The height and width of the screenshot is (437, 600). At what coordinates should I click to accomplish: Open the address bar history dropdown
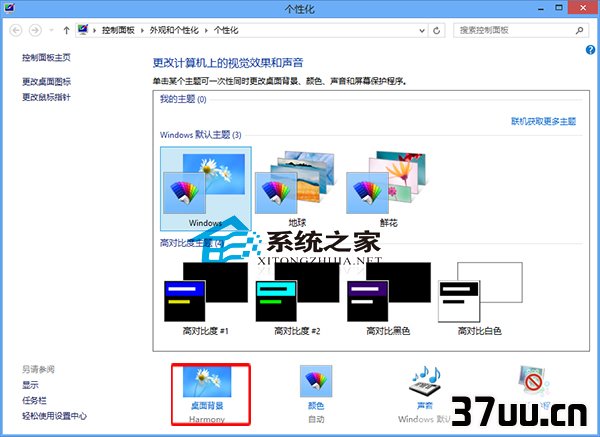pyautogui.click(x=422, y=31)
